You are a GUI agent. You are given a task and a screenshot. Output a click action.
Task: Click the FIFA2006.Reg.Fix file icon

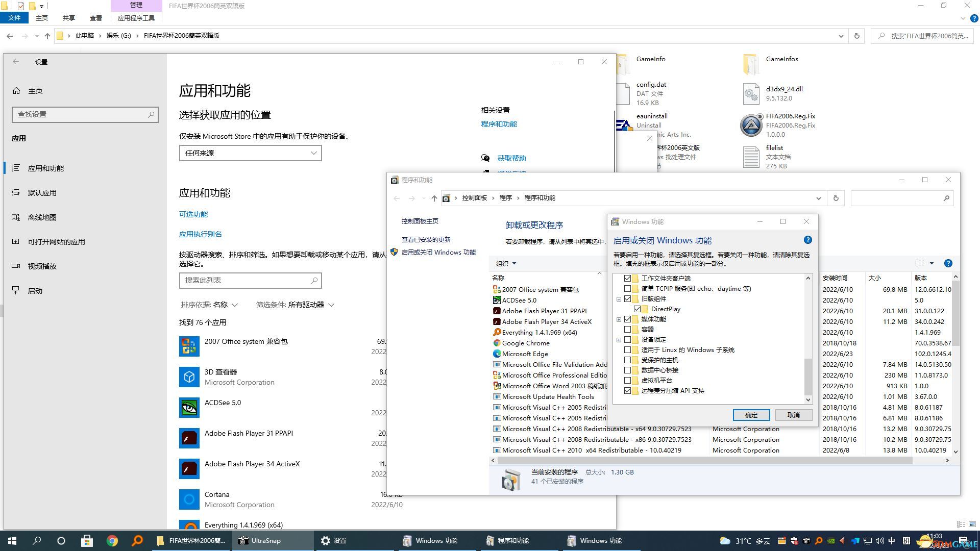click(x=750, y=124)
